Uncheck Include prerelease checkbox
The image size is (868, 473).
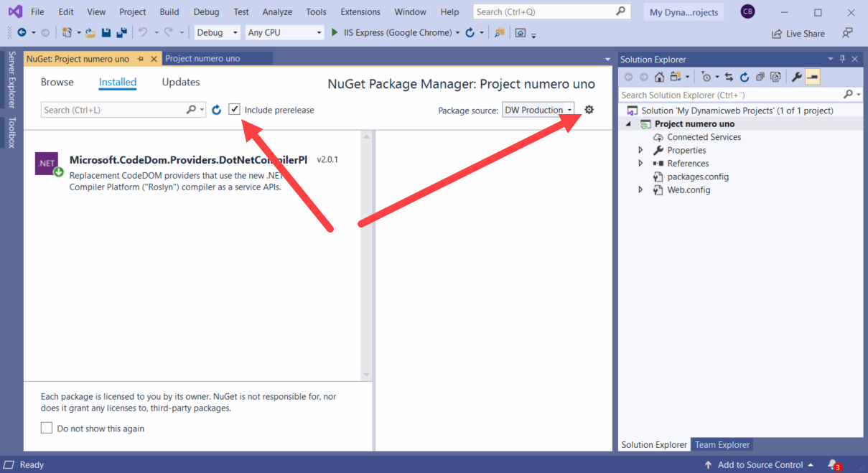[234, 109]
